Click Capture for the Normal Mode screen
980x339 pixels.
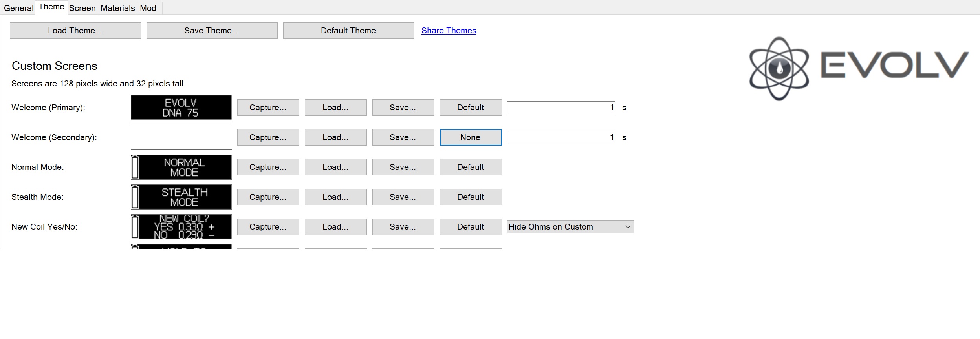(268, 167)
